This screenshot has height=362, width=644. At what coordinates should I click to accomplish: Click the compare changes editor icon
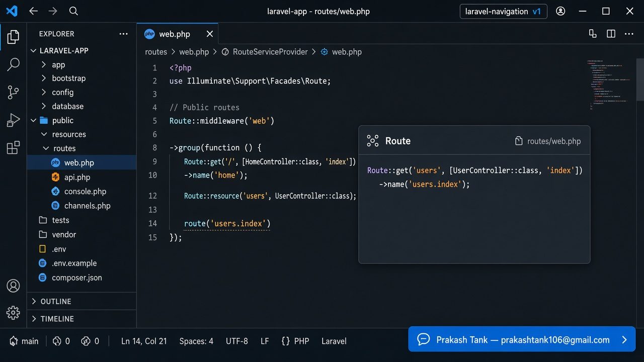tap(593, 34)
